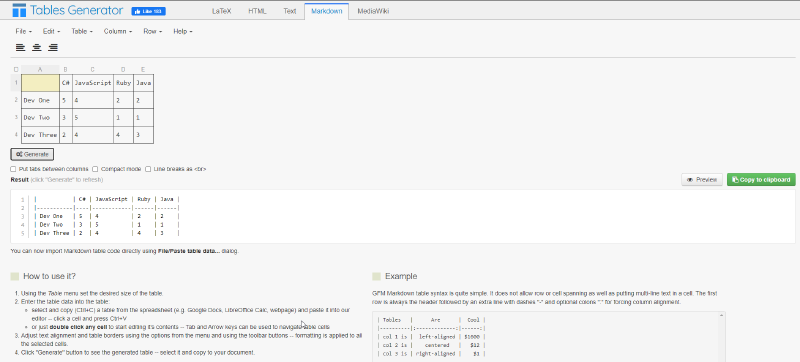Switch to the HTML tab
This screenshot has width=800, height=362.
click(x=257, y=11)
